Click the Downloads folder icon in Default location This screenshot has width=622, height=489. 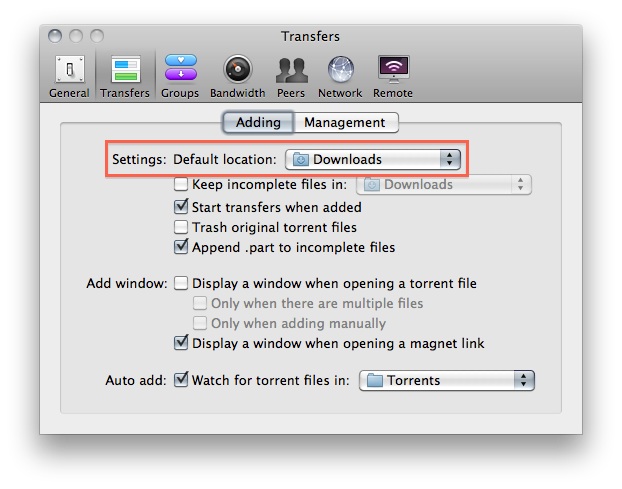click(300, 159)
